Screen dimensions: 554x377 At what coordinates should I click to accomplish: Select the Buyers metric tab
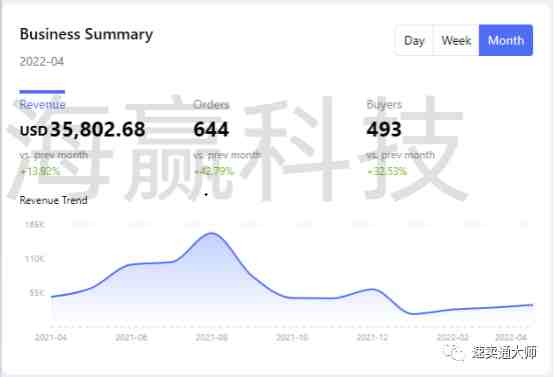pyautogui.click(x=384, y=105)
